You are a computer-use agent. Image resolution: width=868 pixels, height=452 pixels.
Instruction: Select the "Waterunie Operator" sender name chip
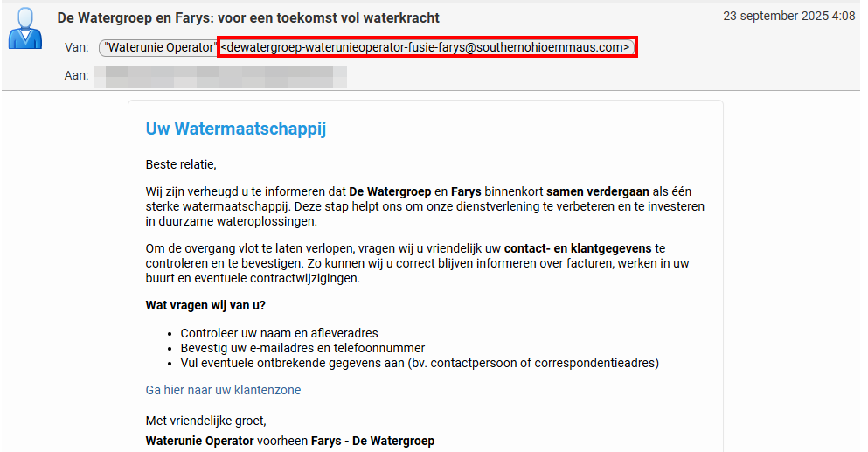point(158,48)
